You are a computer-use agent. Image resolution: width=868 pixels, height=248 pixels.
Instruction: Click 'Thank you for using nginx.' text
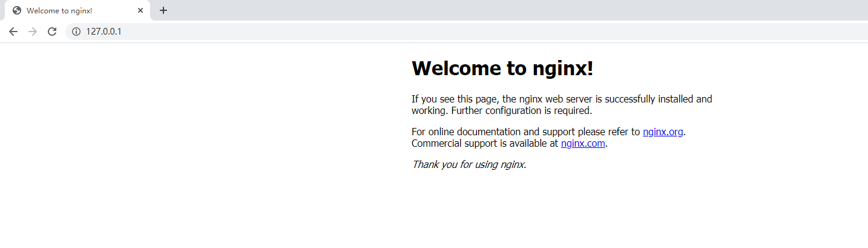pyautogui.click(x=469, y=164)
